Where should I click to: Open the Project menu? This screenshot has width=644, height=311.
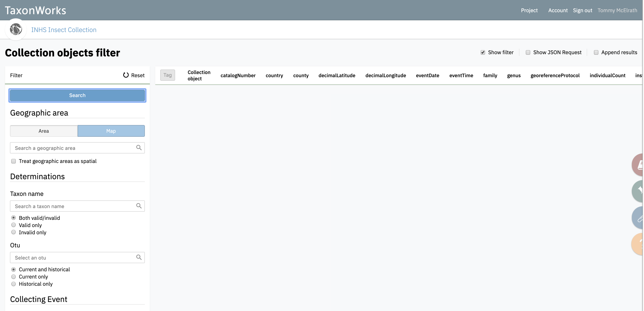click(529, 10)
